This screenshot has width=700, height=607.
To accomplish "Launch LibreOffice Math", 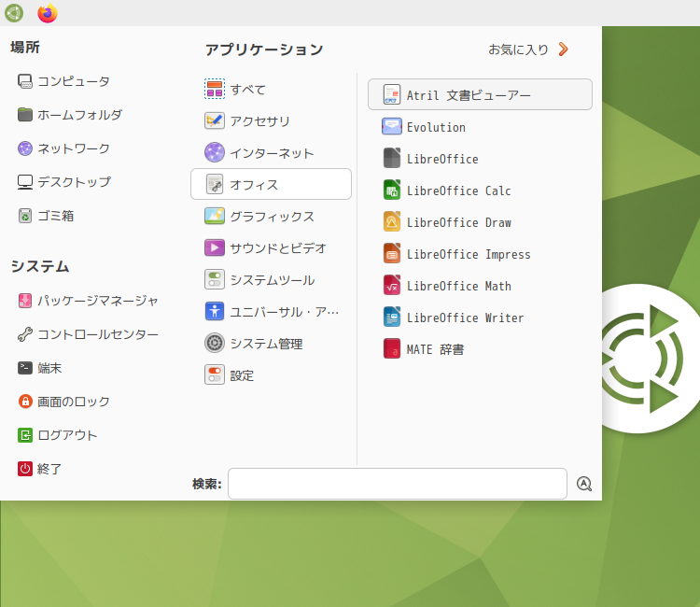I will (x=480, y=286).
